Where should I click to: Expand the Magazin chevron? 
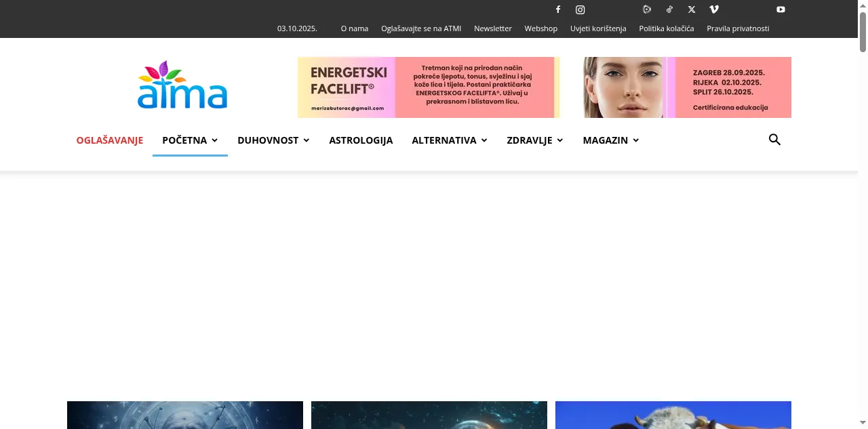coord(636,140)
